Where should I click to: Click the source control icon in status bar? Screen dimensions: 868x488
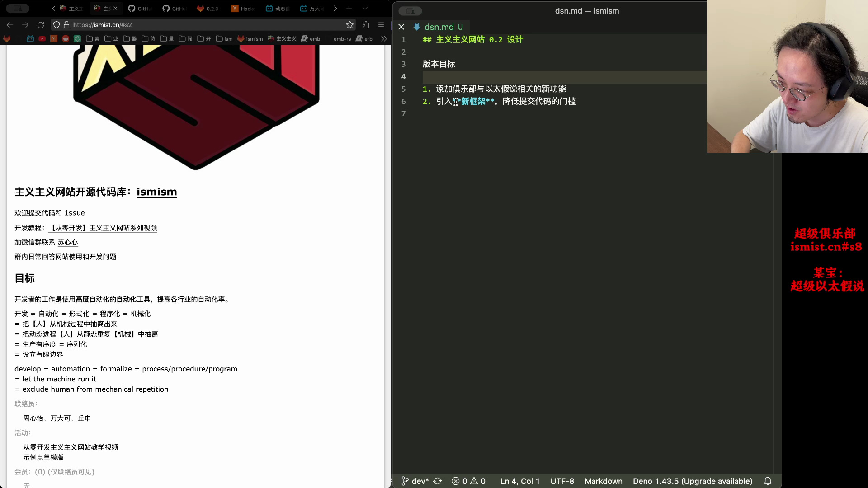[406, 481]
